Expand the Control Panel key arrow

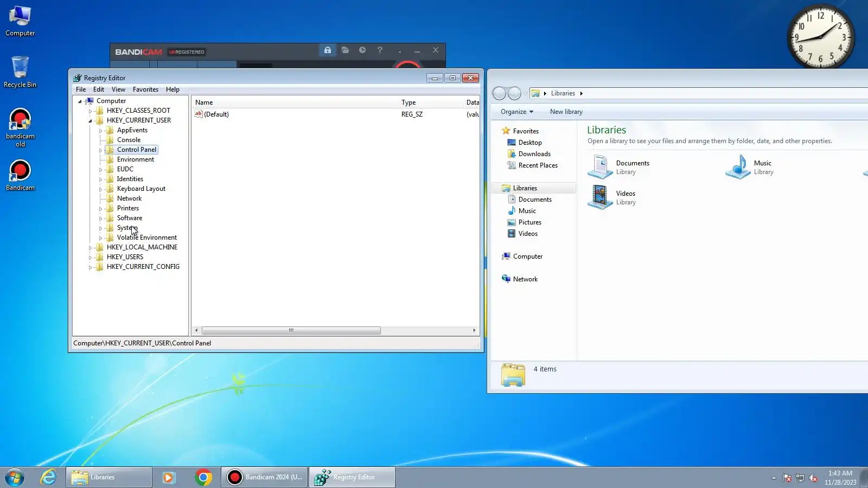pos(100,150)
